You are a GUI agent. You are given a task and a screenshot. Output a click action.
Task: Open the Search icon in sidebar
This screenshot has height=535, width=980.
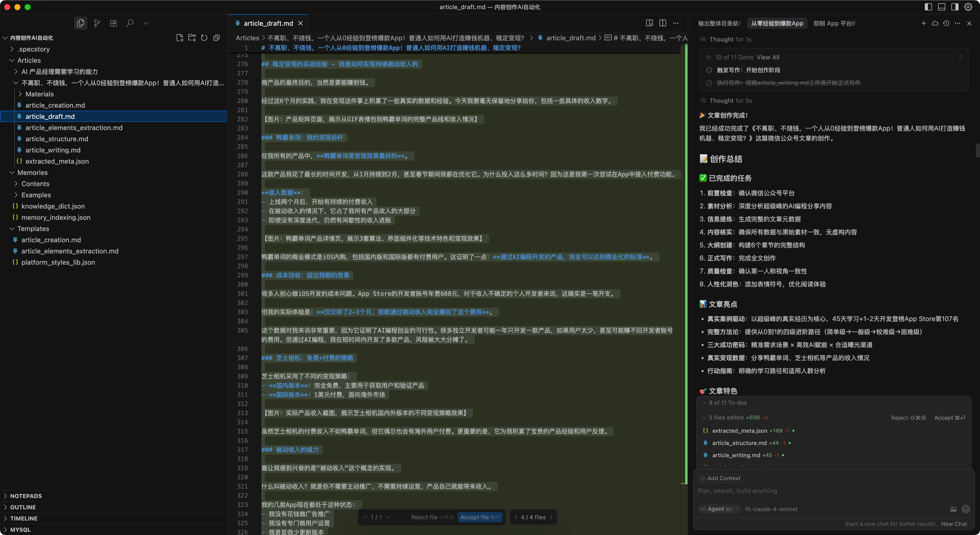click(x=130, y=23)
